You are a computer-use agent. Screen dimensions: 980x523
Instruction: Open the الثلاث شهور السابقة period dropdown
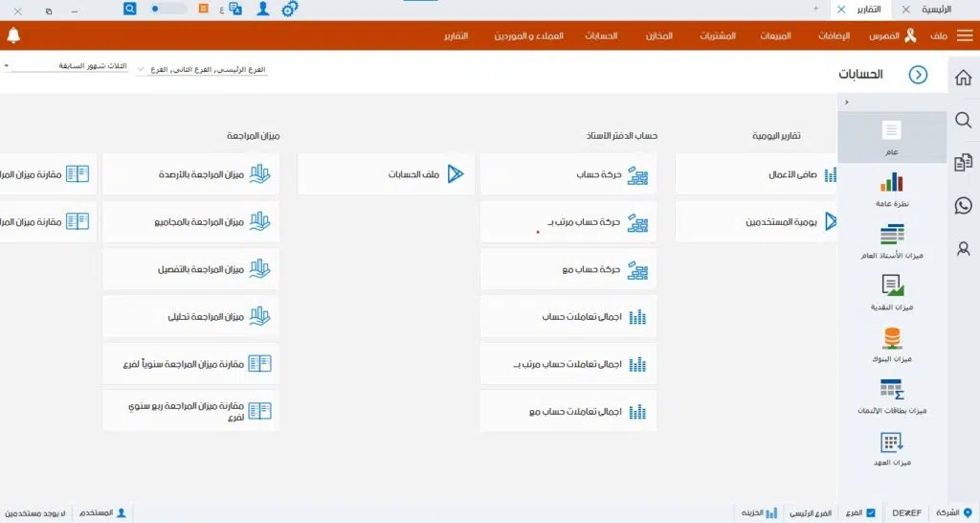8,66
